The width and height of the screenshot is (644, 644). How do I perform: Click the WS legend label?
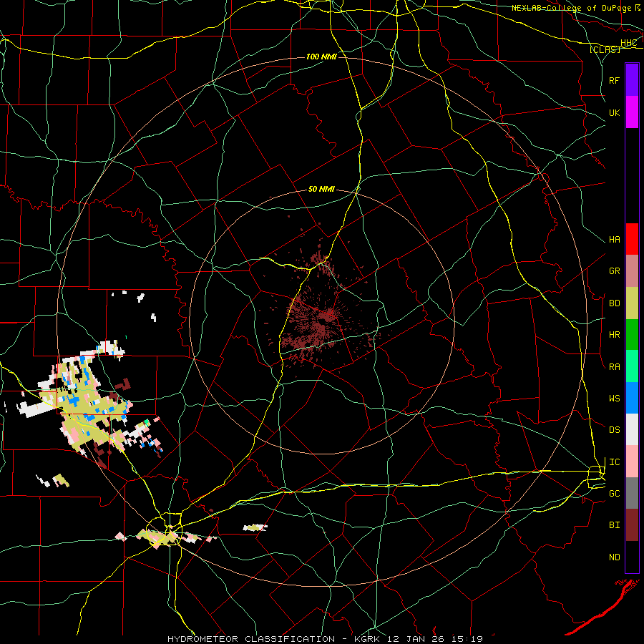click(615, 399)
